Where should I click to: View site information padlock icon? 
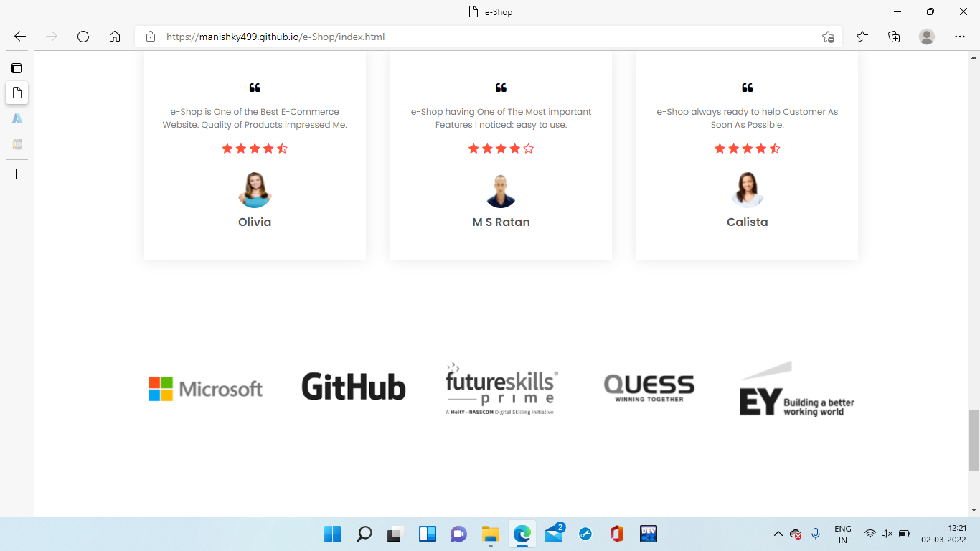(151, 37)
